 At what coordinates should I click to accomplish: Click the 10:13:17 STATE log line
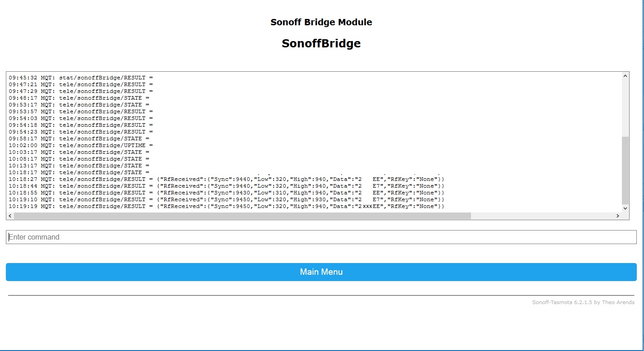click(x=79, y=166)
